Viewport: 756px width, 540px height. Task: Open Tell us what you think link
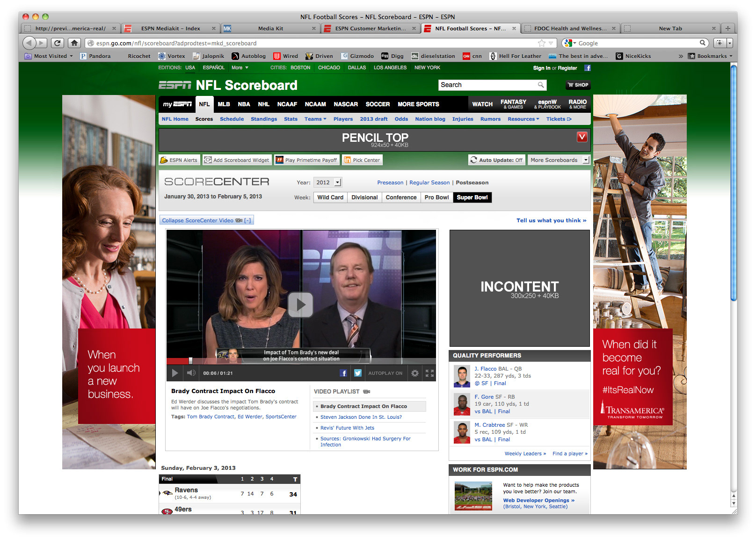(x=551, y=220)
